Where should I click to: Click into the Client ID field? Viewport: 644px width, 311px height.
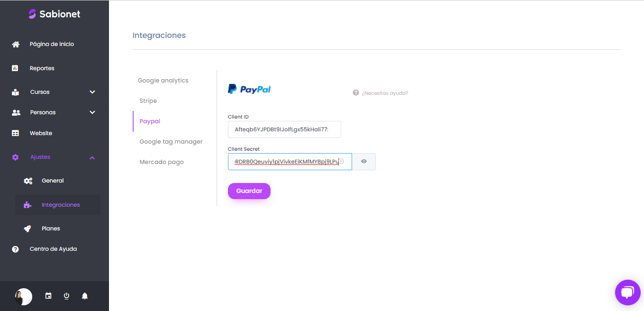point(284,129)
